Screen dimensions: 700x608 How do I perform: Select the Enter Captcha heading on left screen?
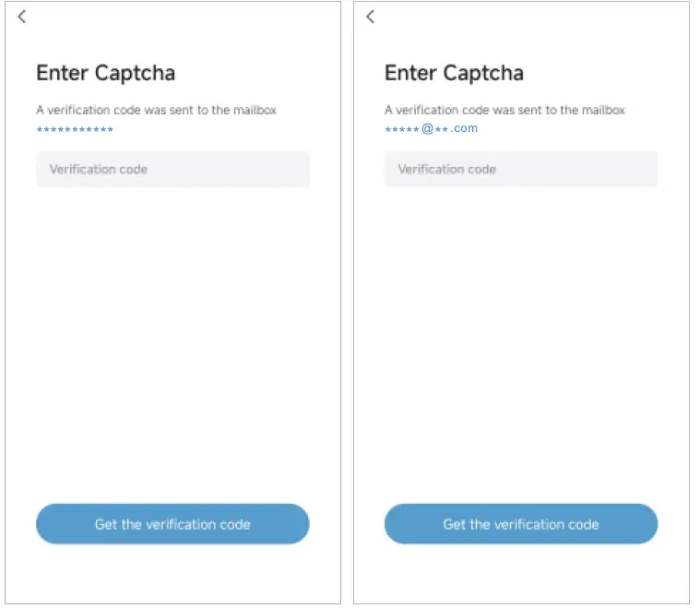(105, 73)
